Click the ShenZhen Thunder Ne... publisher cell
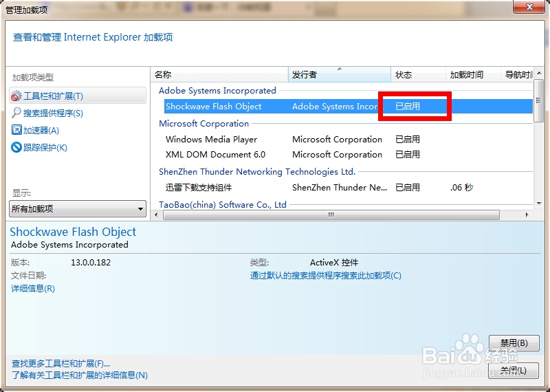The height and width of the screenshot is (392, 550). (x=339, y=187)
